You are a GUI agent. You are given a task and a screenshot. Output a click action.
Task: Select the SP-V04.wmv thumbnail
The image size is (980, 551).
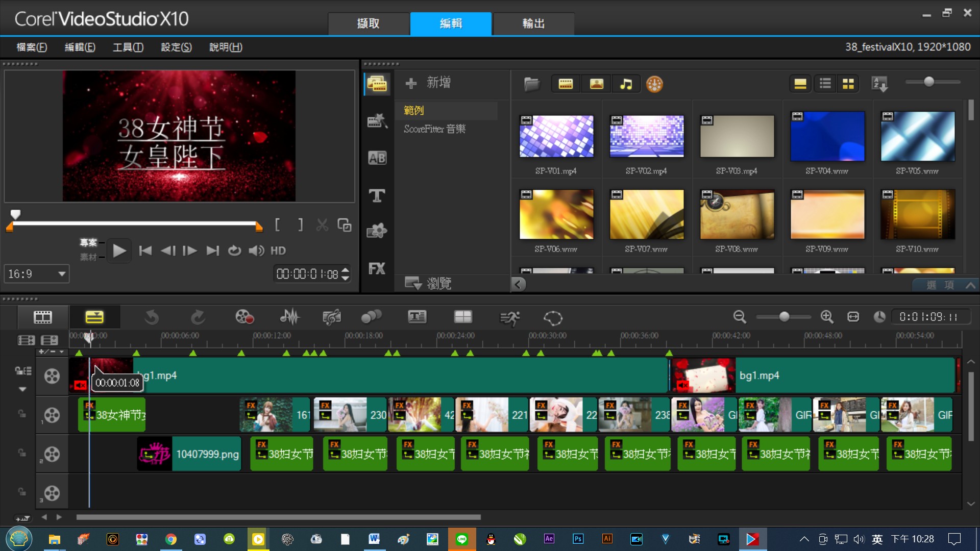click(827, 136)
